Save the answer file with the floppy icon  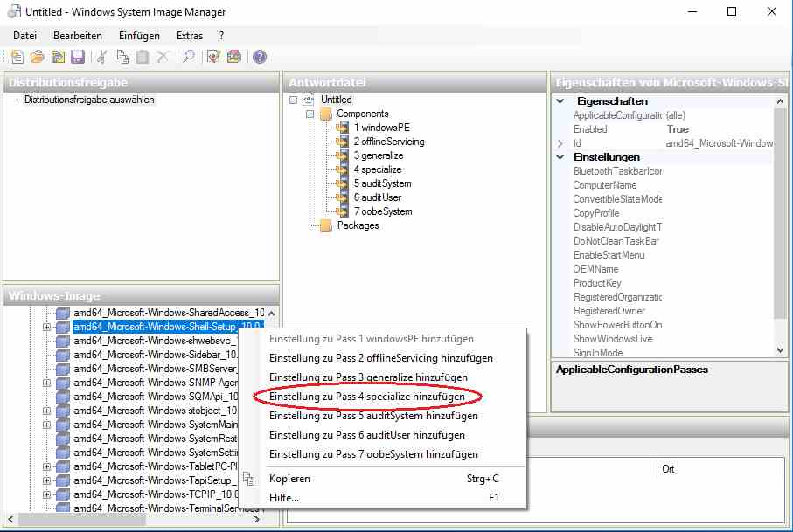coord(78,57)
